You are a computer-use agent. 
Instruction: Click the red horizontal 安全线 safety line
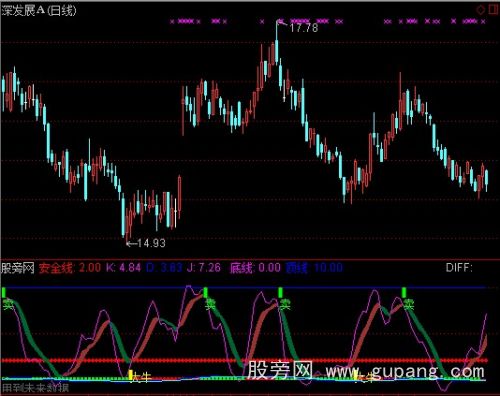coord(244,360)
